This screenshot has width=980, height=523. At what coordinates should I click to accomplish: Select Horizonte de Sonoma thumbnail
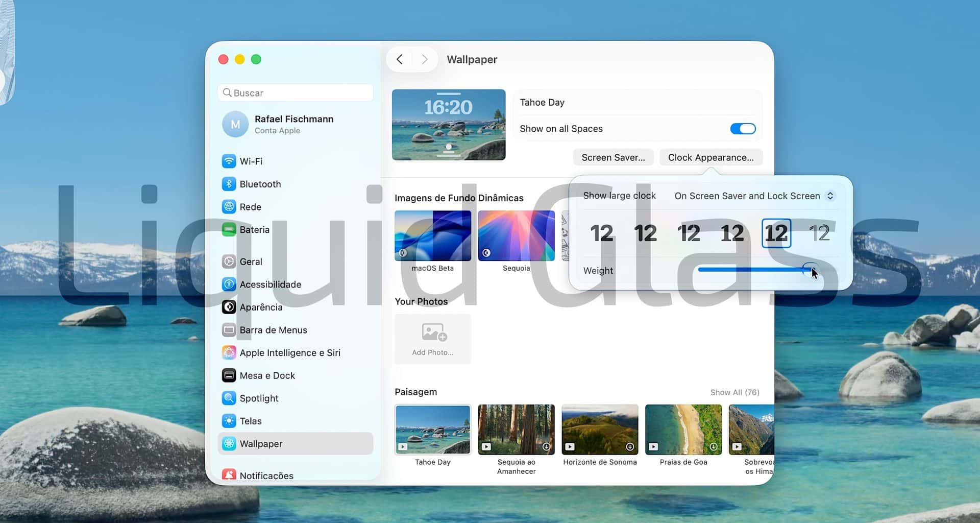click(x=600, y=430)
